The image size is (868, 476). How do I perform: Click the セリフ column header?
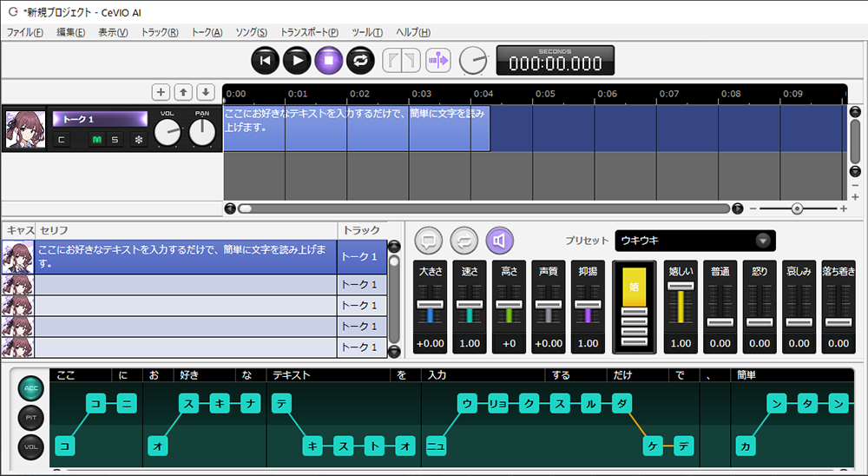[186, 230]
